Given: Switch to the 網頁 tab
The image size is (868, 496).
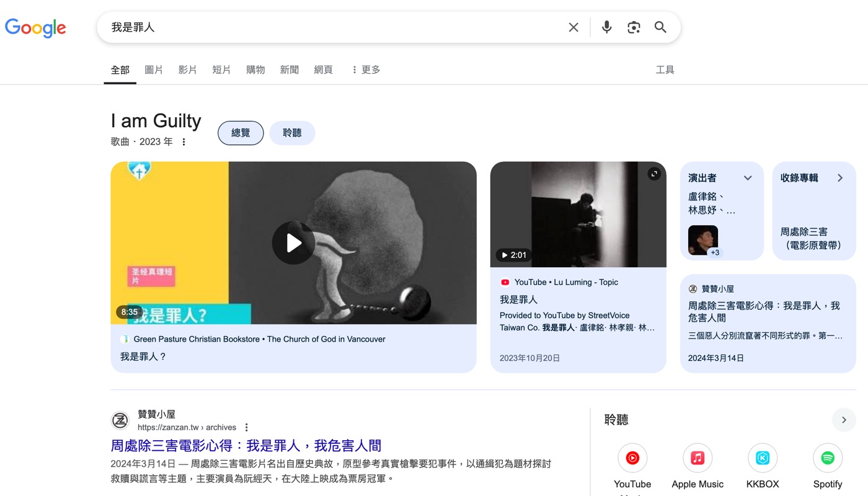Looking at the screenshot, I should (x=323, y=70).
